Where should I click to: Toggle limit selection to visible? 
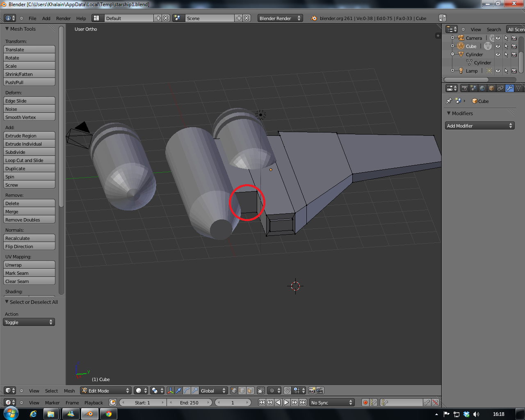[261, 390]
